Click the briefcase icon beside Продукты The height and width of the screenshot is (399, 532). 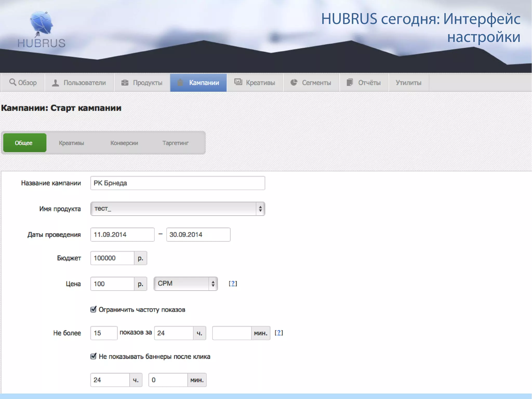pyautogui.click(x=125, y=83)
